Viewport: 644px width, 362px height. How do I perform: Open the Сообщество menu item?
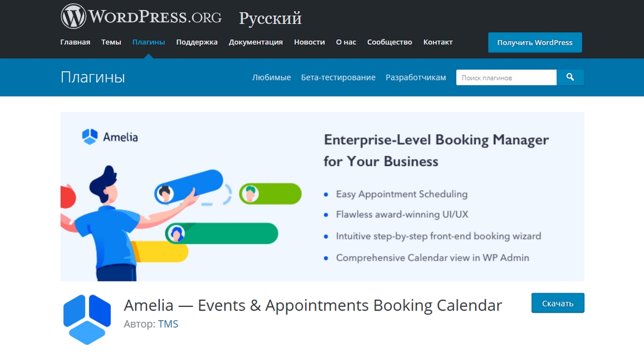(390, 42)
